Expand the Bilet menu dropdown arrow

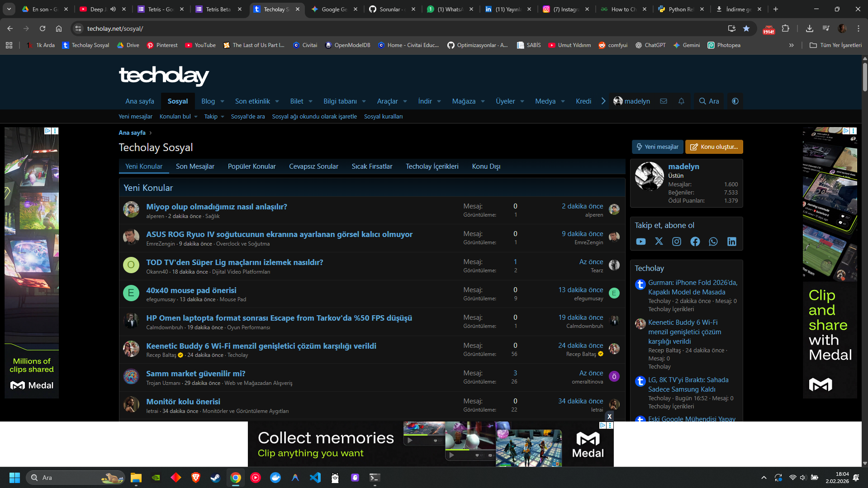point(311,101)
